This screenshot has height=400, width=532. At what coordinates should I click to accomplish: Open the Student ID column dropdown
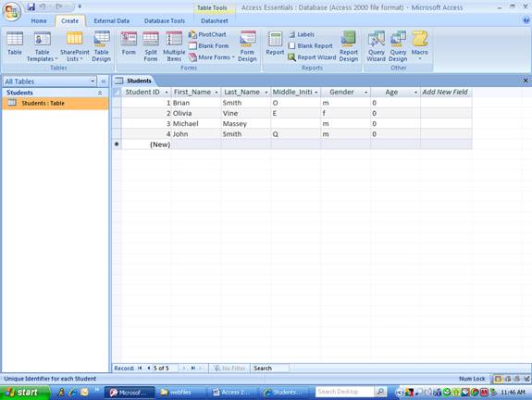tap(167, 93)
